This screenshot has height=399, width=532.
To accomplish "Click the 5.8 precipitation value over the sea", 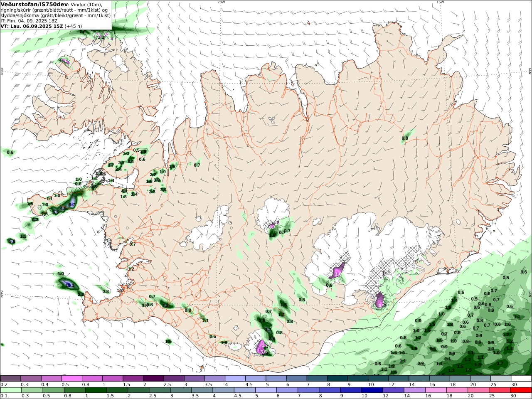I will pyautogui.click(x=12, y=241).
